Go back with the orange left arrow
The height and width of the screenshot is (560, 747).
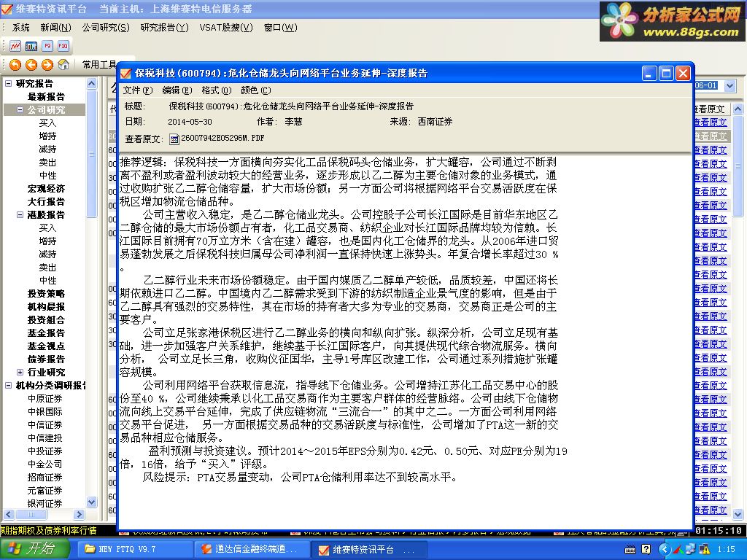click(31, 64)
